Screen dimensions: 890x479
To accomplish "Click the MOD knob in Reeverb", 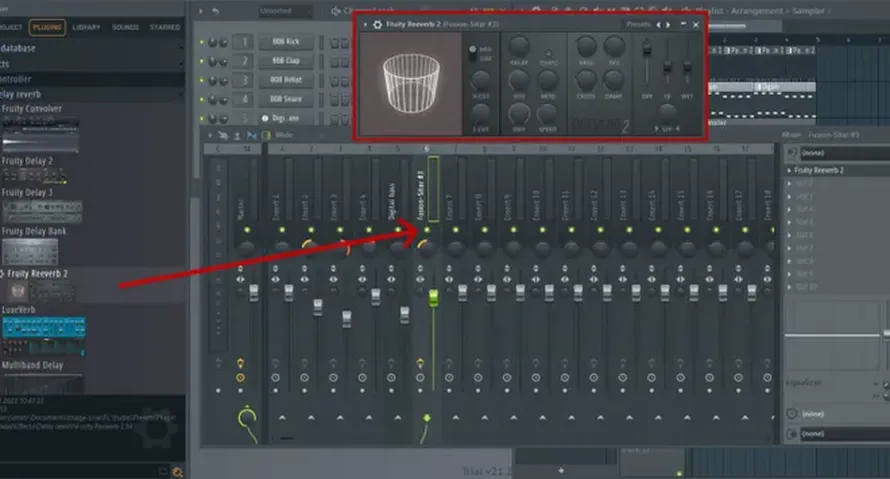I will [548, 81].
